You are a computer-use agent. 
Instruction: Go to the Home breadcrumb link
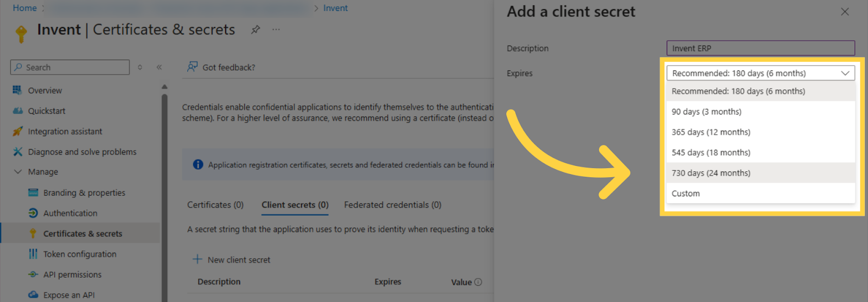tap(25, 8)
